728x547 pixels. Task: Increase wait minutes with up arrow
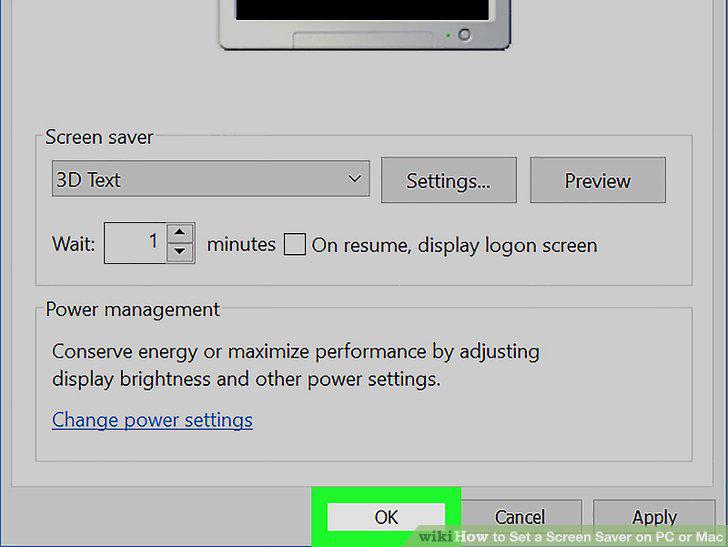(180, 232)
